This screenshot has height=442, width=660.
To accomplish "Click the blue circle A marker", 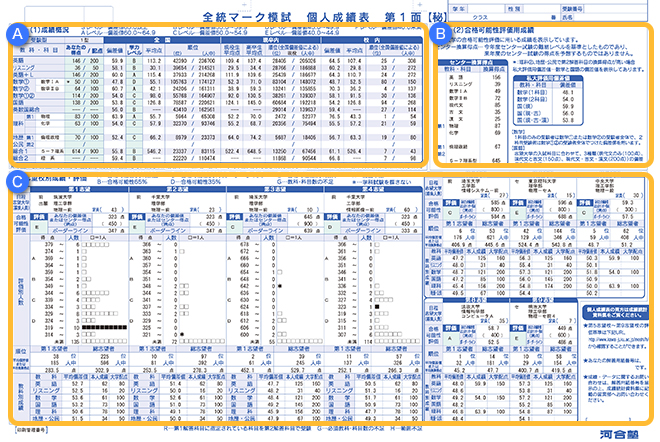I will (16, 34).
